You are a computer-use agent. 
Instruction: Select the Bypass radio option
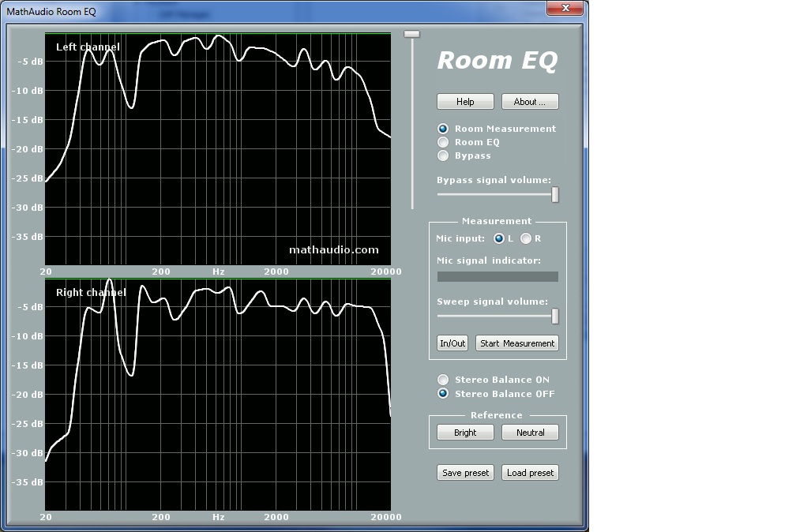click(443, 155)
